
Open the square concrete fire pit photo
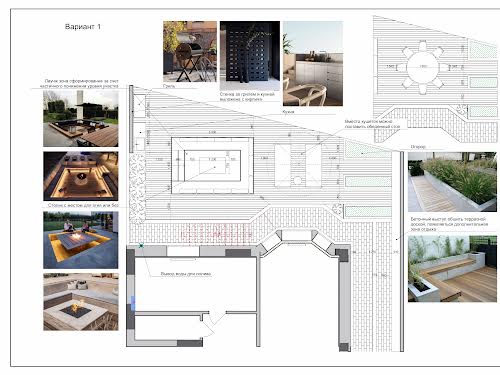pyautogui.click(x=81, y=302)
